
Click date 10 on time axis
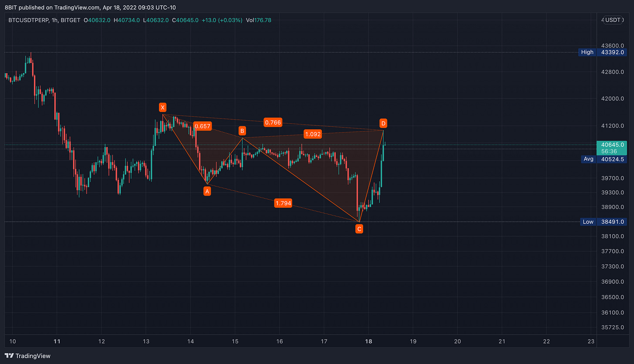pyautogui.click(x=12, y=341)
